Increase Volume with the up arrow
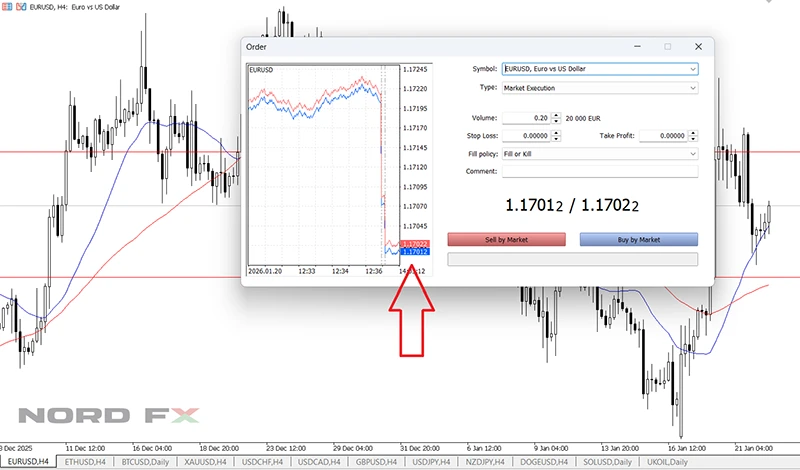 click(556, 114)
